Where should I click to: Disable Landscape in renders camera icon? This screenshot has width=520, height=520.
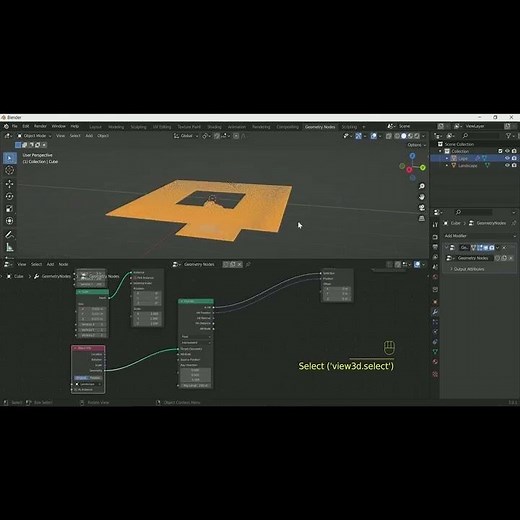[514, 165]
